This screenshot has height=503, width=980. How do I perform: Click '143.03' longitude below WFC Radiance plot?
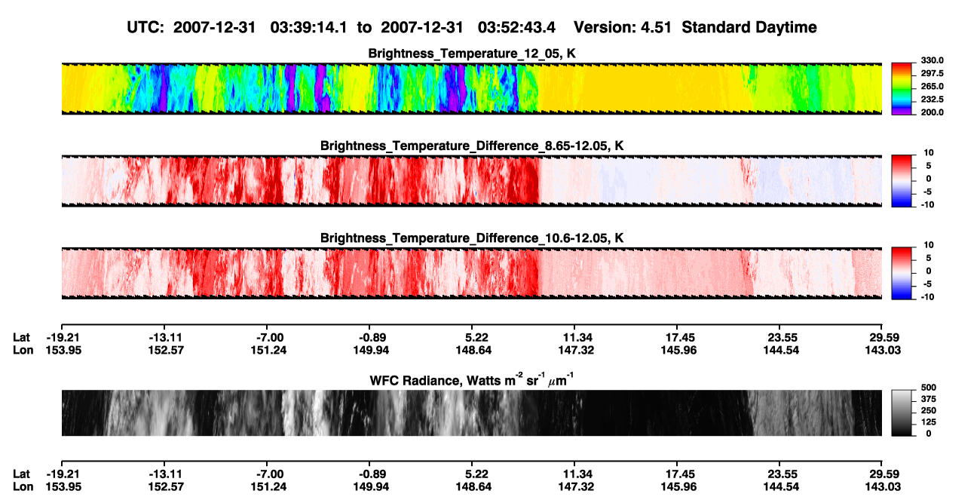point(883,487)
